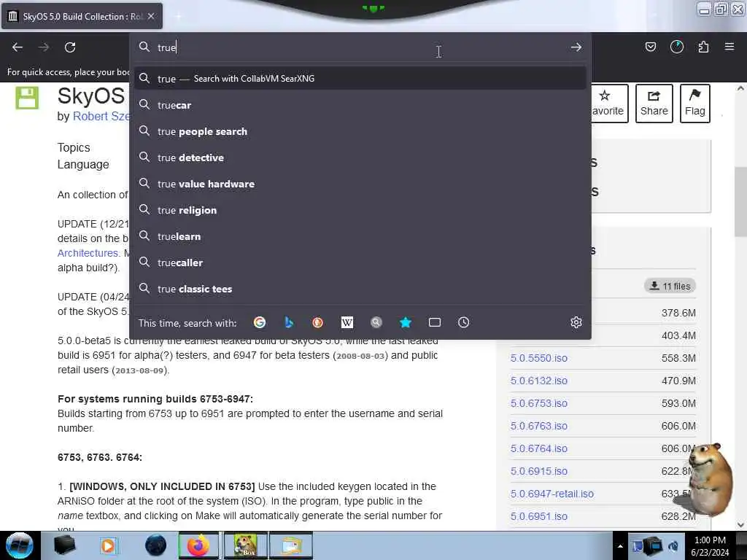Search open tabs using the tab icon
Viewport: 747px width, 560px height.
(435, 322)
